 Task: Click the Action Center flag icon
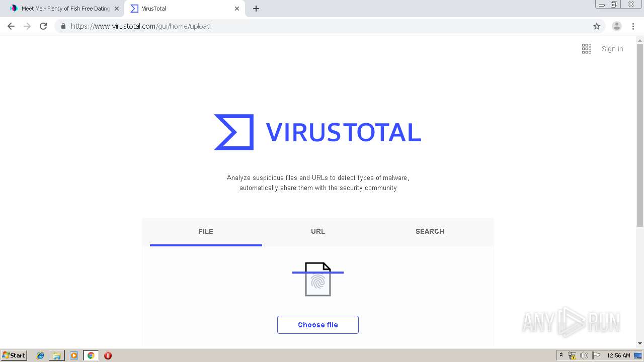coord(596,355)
